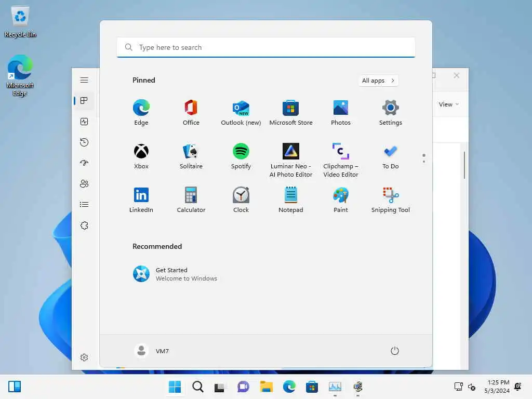The width and height of the screenshot is (532, 399).
Task: Open the VM7 user account menu
Action: pos(152,351)
